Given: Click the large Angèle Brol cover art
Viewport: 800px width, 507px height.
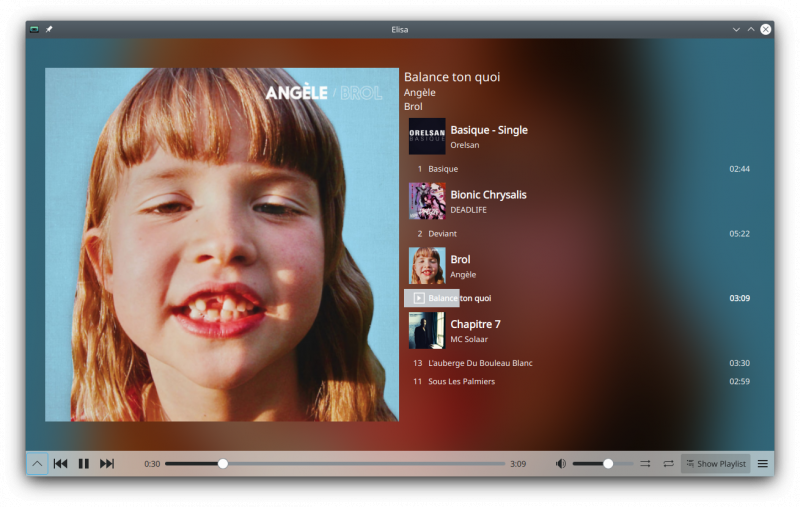Looking at the screenshot, I should click(x=222, y=245).
